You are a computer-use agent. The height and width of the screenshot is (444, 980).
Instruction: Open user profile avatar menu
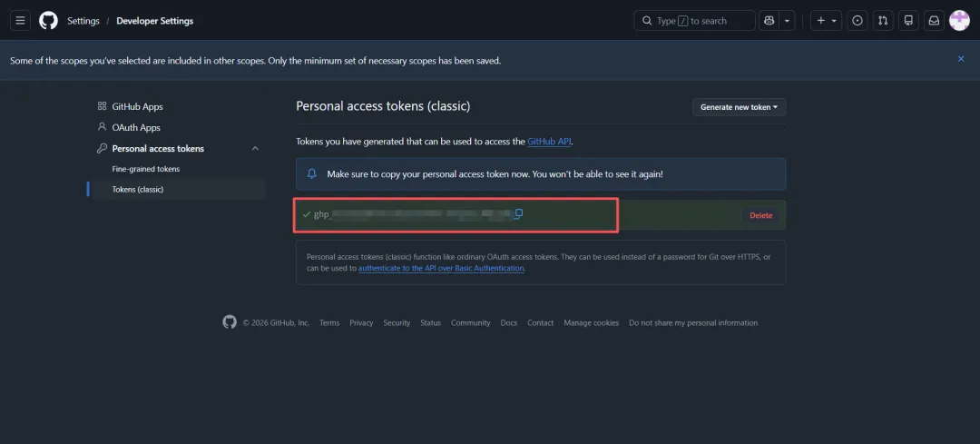point(959,21)
